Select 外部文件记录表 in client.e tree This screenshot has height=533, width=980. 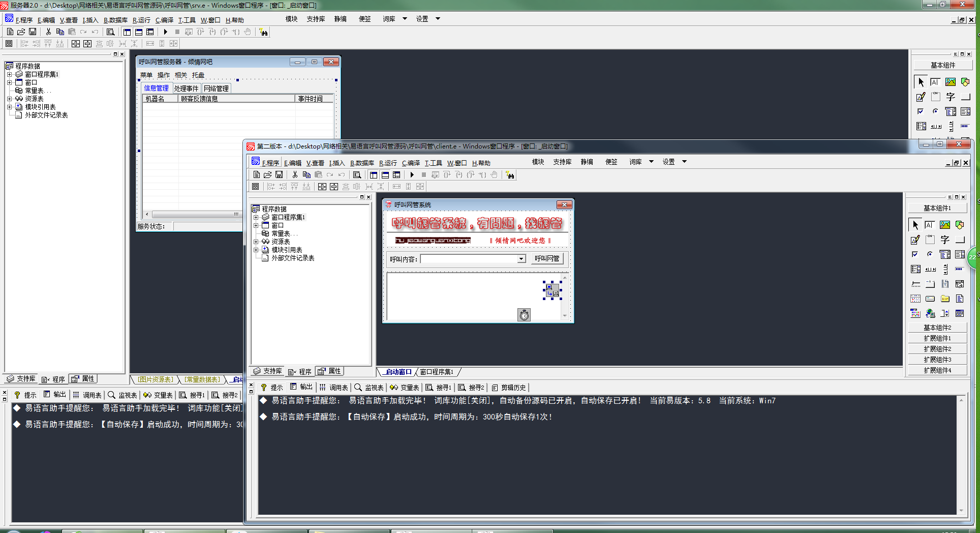pyautogui.click(x=293, y=258)
